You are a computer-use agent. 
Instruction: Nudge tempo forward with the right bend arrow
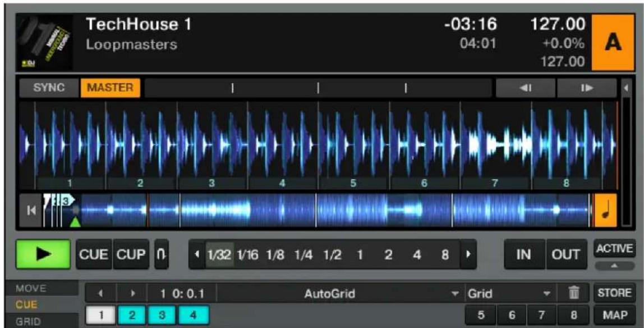(x=587, y=88)
